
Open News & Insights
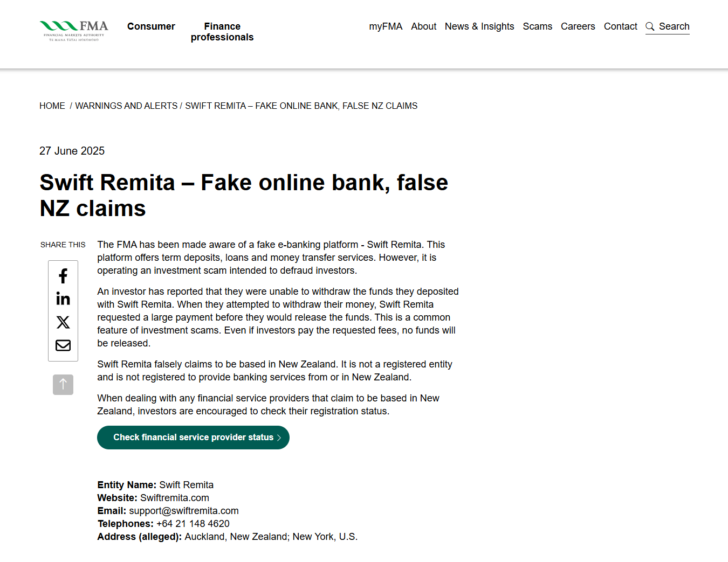[479, 26]
